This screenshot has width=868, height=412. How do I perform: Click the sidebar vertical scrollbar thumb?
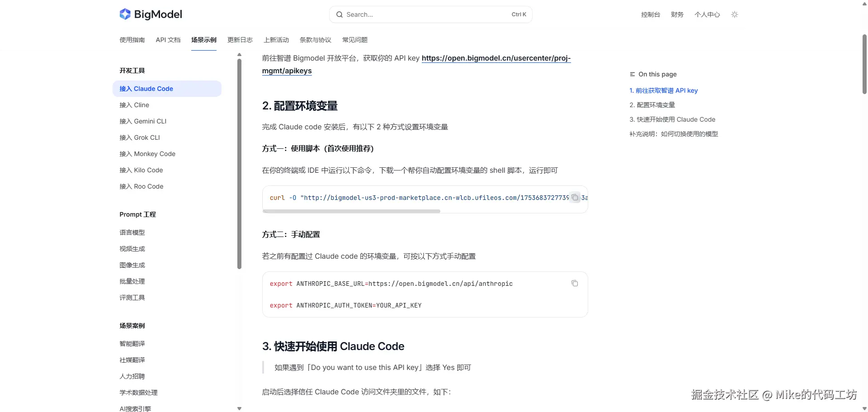point(239,164)
